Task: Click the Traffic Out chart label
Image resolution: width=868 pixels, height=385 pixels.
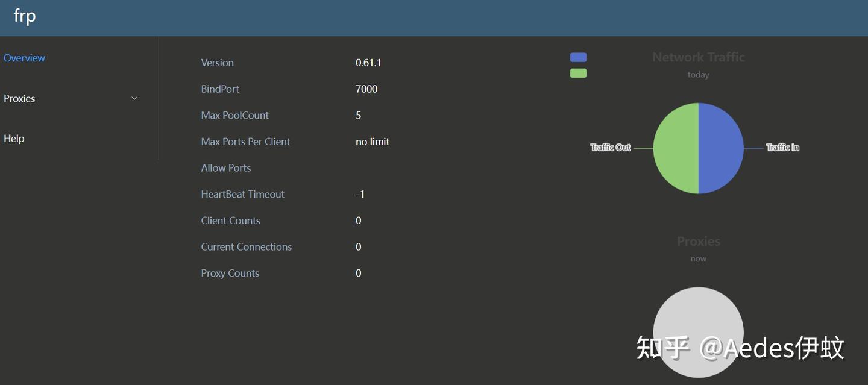Action: 611,148
